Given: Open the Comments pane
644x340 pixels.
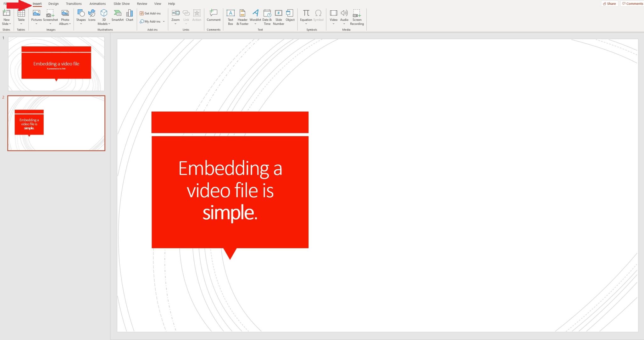Looking at the screenshot, I should [633, 3].
